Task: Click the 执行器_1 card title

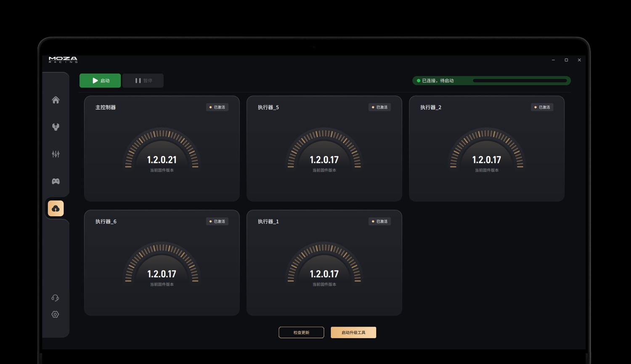Action: tap(268, 222)
